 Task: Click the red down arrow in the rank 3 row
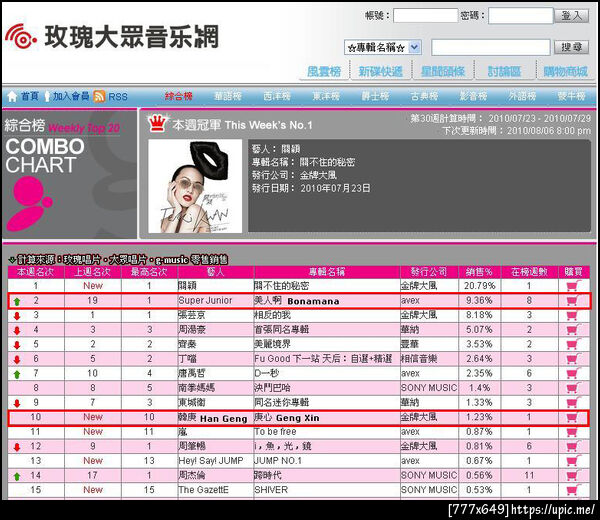tap(17, 316)
